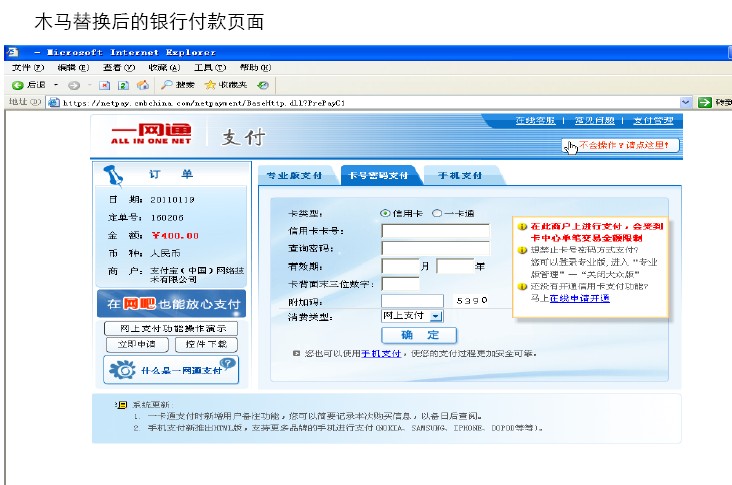Click the pushpin icon beside 订单
Screen dimensions: 732x485
point(113,175)
